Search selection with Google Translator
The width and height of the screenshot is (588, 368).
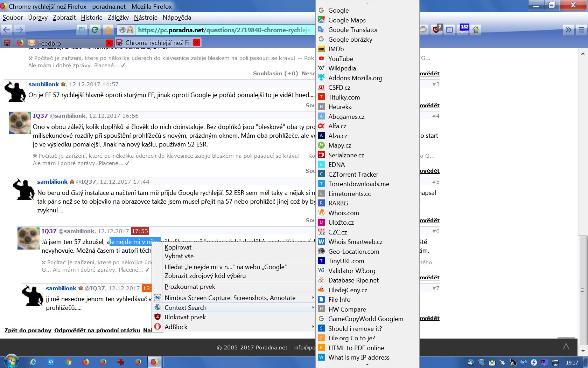coord(367,30)
